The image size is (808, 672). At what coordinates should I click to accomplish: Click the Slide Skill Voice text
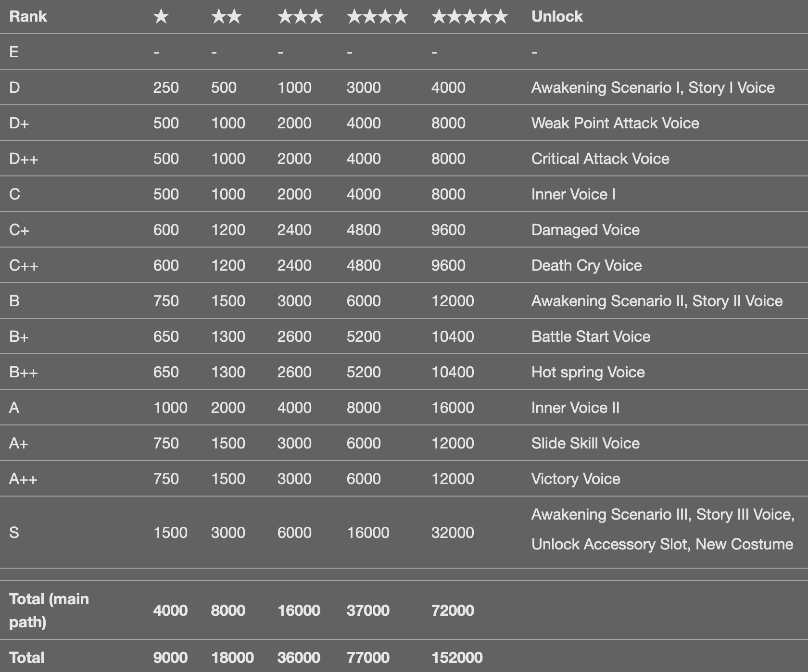[585, 443]
